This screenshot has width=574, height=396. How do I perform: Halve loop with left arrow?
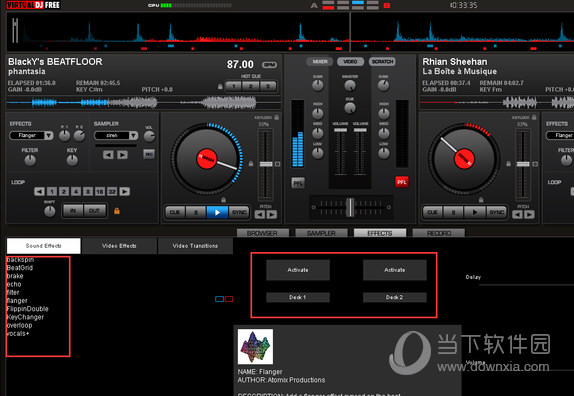click(39, 191)
